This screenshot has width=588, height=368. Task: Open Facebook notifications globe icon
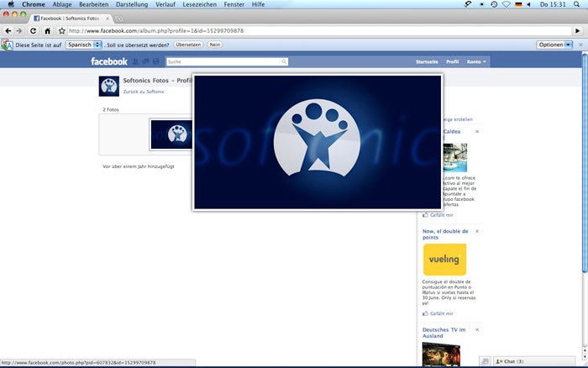pyautogui.click(x=155, y=61)
